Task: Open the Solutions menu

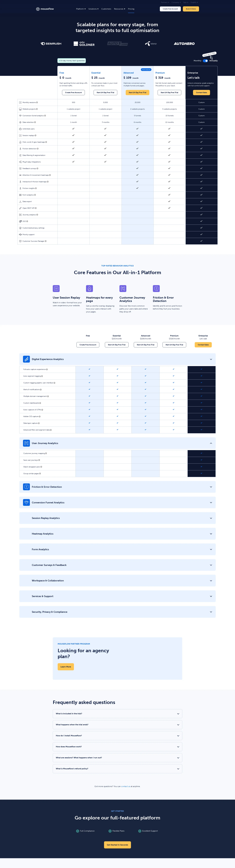Action: pos(93,9)
